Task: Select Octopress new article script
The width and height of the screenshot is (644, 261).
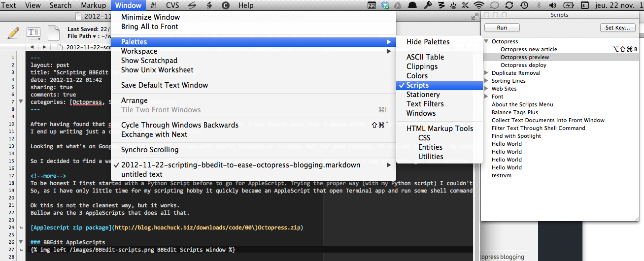Action: 529,49
